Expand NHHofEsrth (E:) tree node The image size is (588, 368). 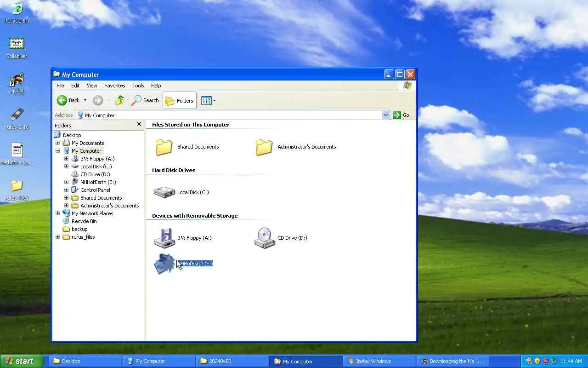(66, 182)
